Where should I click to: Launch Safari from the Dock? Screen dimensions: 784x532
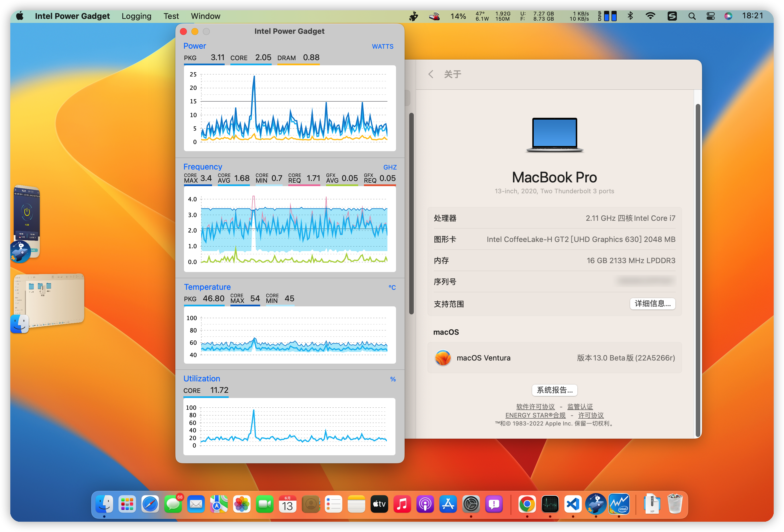[x=150, y=504]
